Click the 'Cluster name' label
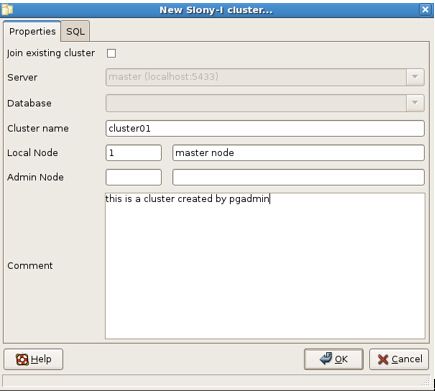435x391 pixels. [x=38, y=128]
